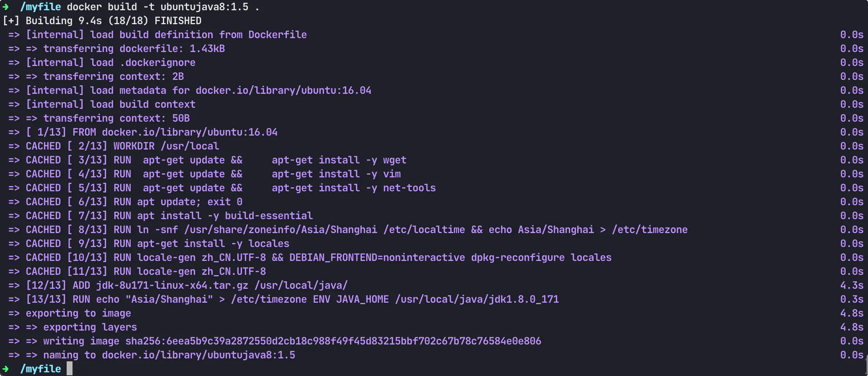Click the docker.io/library/ubuntujava8:1.5 image name

pyautogui.click(x=199, y=355)
